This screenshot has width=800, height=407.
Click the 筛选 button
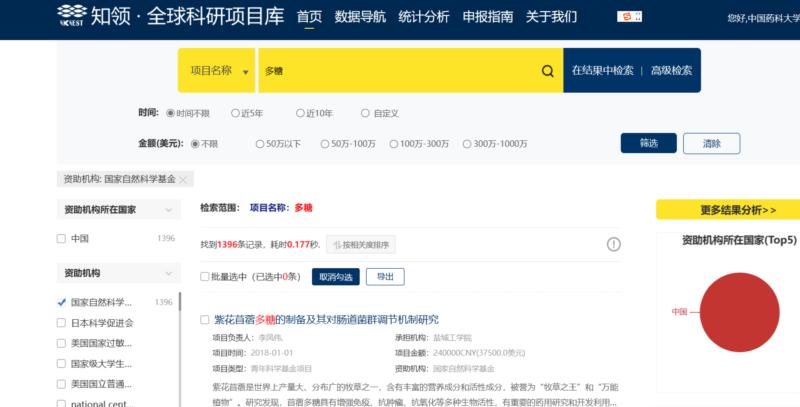coord(648,143)
